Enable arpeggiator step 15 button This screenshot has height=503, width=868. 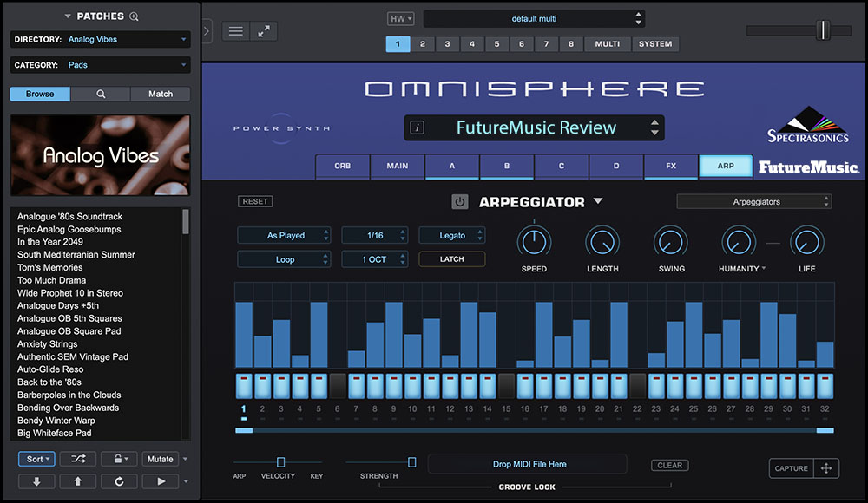(506, 386)
